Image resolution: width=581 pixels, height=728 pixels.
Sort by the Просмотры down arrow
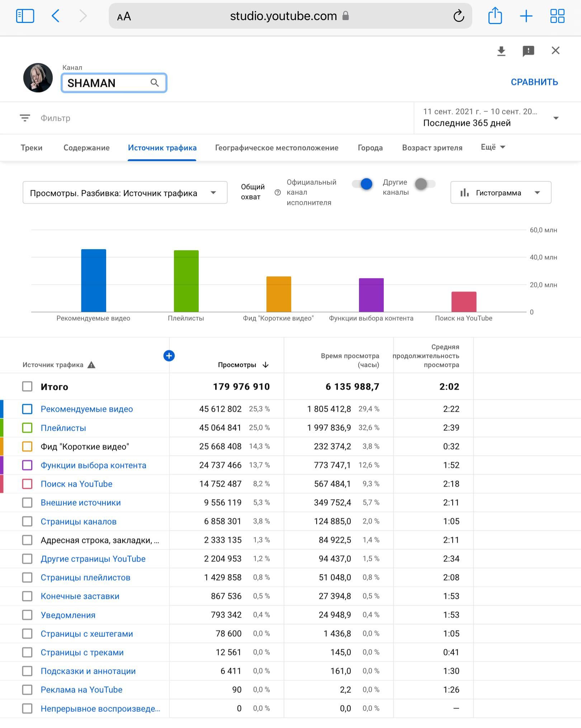point(265,365)
